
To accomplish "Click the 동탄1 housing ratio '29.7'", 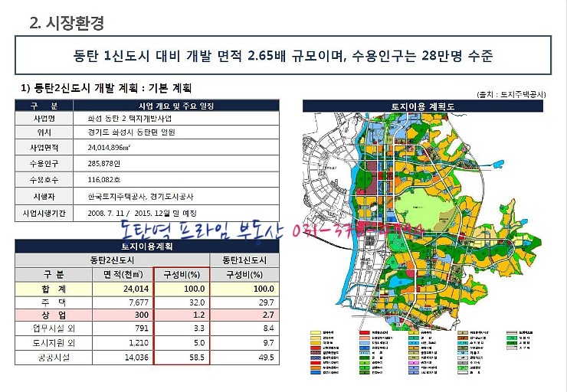I will 267,302.
